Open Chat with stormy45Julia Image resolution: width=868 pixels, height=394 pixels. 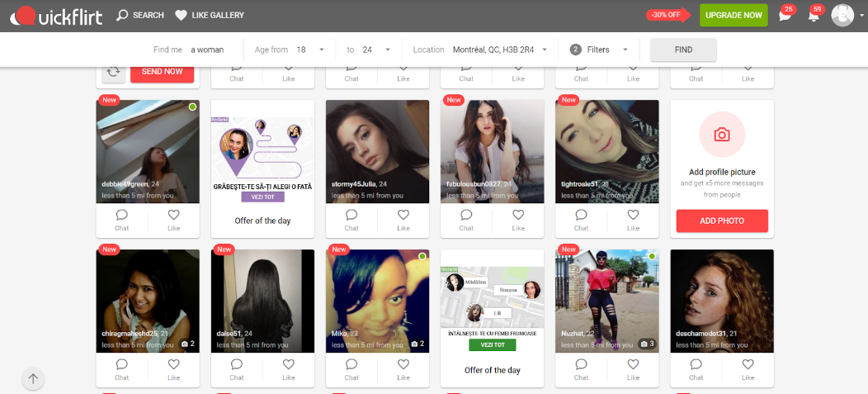pyautogui.click(x=351, y=220)
